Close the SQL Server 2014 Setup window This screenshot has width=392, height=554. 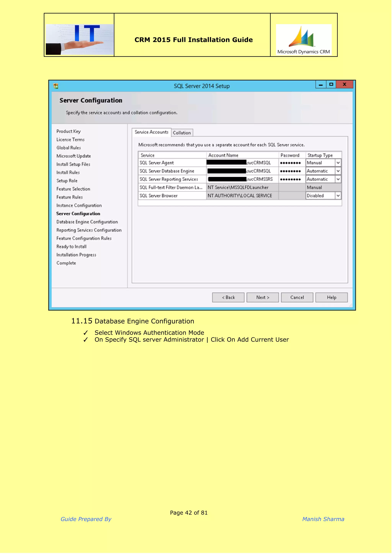[345, 84]
